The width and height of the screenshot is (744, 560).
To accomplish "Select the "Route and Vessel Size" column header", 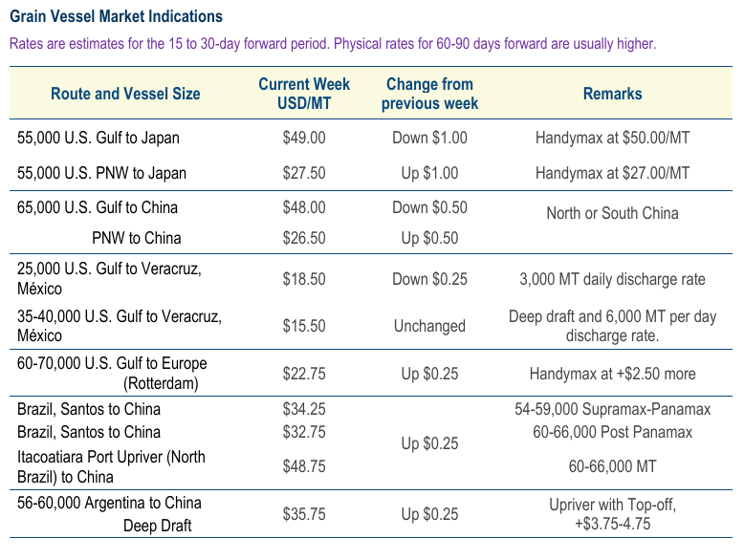I will point(125,94).
